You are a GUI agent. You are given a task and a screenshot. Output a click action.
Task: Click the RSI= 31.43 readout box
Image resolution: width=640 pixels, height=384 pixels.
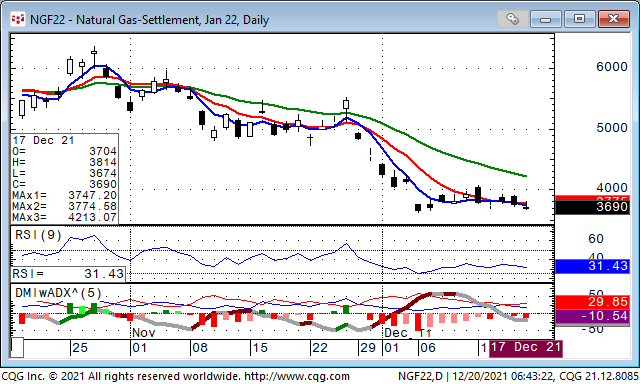pyautogui.click(x=68, y=274)
